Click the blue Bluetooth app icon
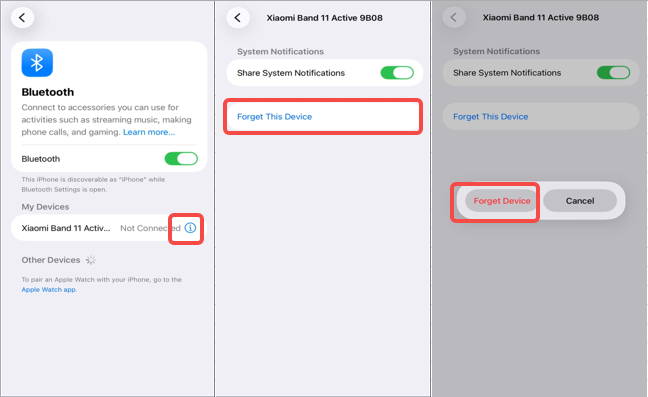 point(37,63)
